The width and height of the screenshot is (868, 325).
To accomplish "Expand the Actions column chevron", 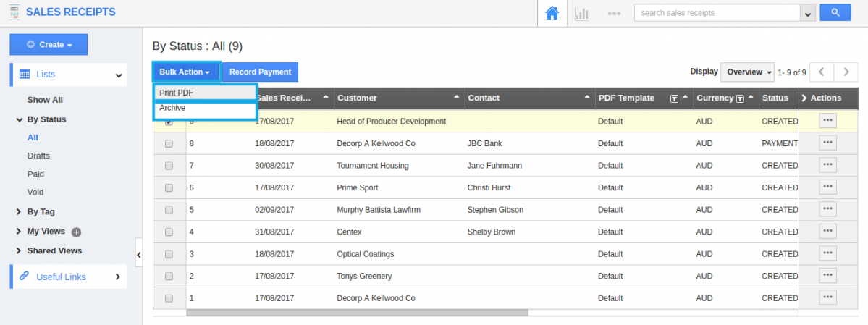I will [804, 98].
